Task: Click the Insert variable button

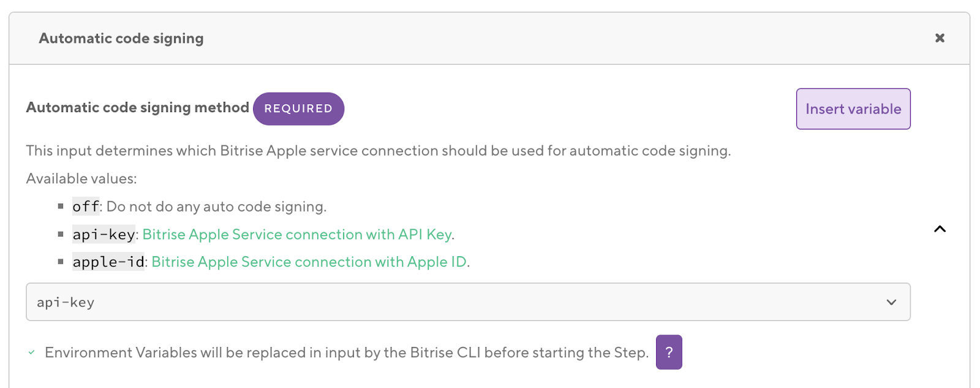Action: (853, 109)
